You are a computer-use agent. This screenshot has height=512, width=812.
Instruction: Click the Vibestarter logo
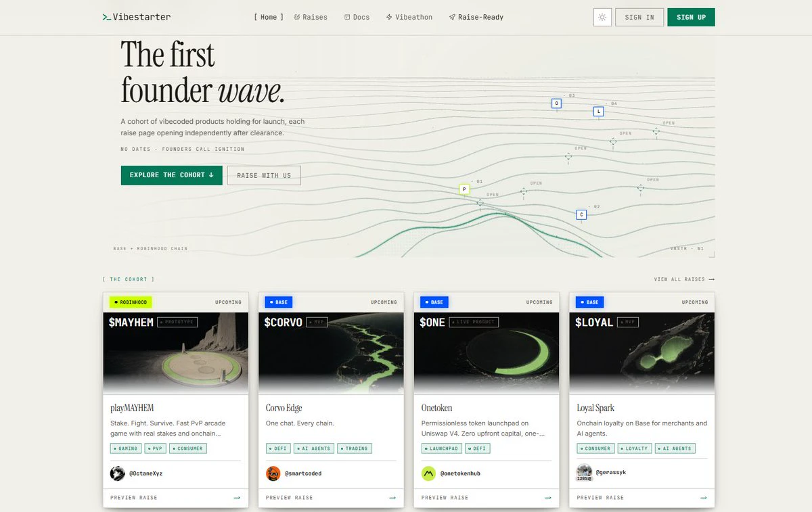[136, 17]
